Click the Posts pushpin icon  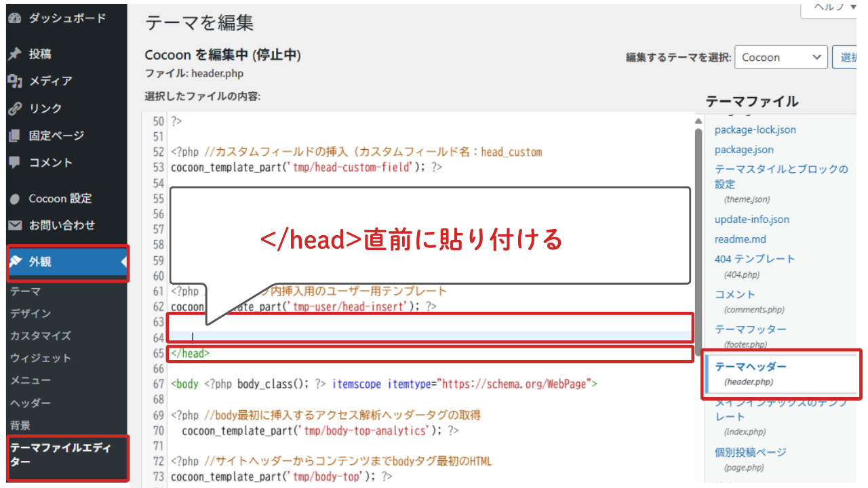coord(14,54)
